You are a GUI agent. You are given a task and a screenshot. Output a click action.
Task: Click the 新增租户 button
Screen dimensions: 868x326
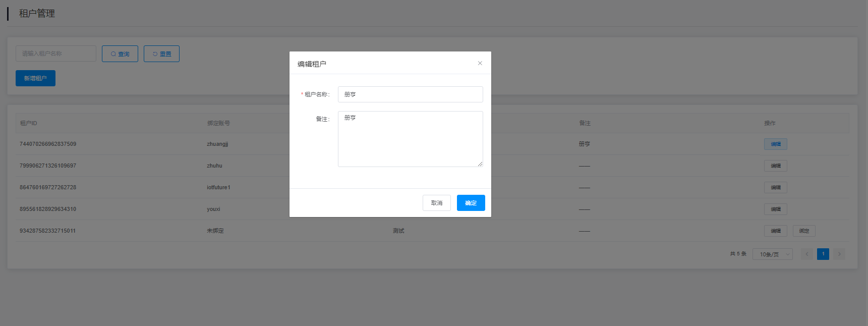(35, 78)
